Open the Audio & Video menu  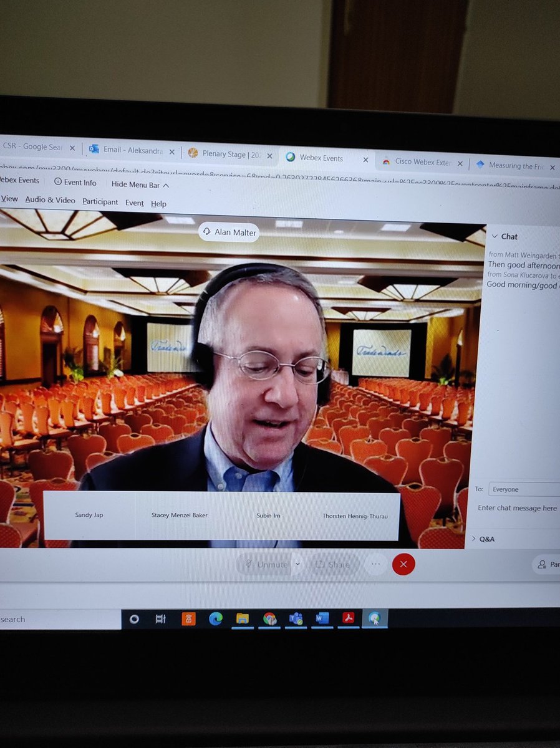coord(50,200)
